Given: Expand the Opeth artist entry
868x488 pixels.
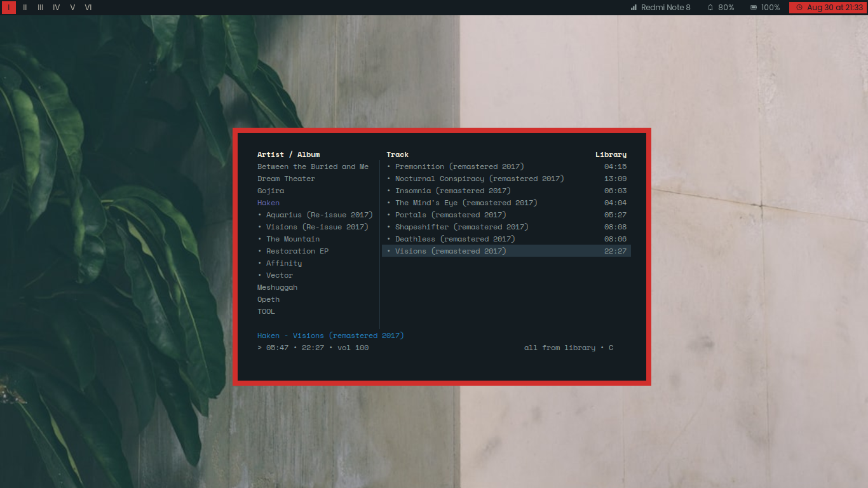Looking at the screenshot, I should tap(268, 299).
